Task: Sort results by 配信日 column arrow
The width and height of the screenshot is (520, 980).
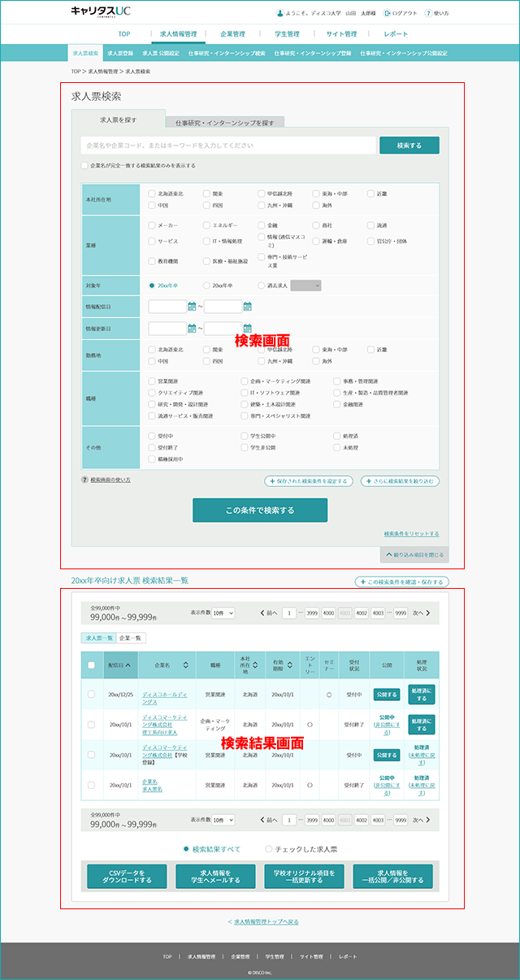Action: [128, 664]
